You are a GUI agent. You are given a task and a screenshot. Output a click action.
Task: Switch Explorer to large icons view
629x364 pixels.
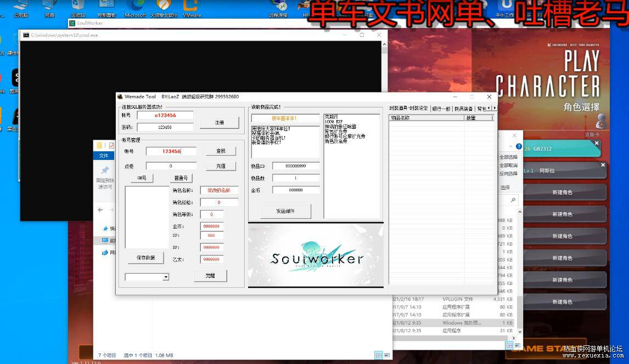(387, 355)
